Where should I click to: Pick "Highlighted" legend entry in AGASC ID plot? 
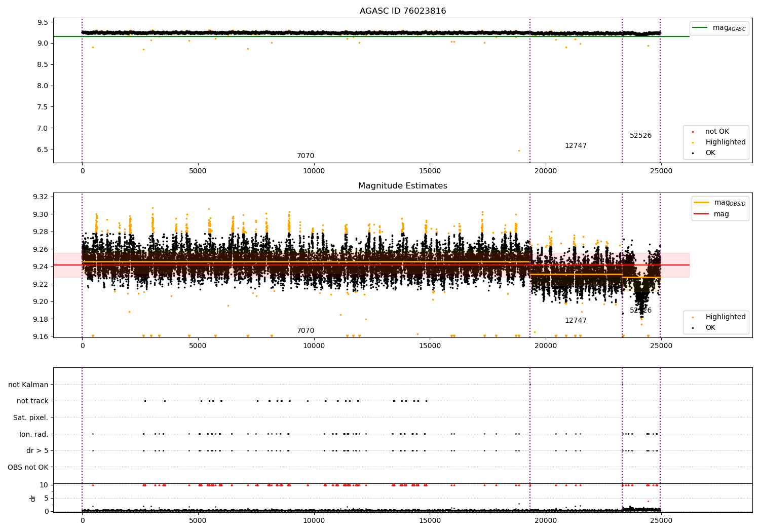point(719,142)
